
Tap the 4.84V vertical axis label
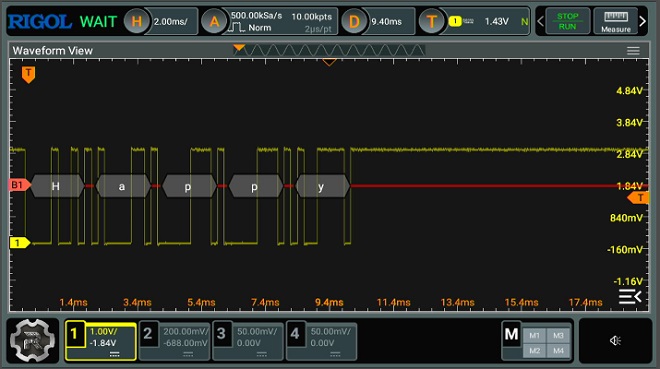(x=629, y=90)
